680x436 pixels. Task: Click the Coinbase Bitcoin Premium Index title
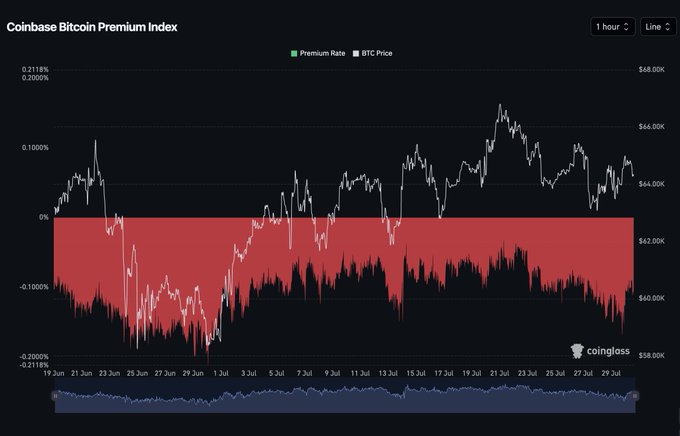(92, 27)
